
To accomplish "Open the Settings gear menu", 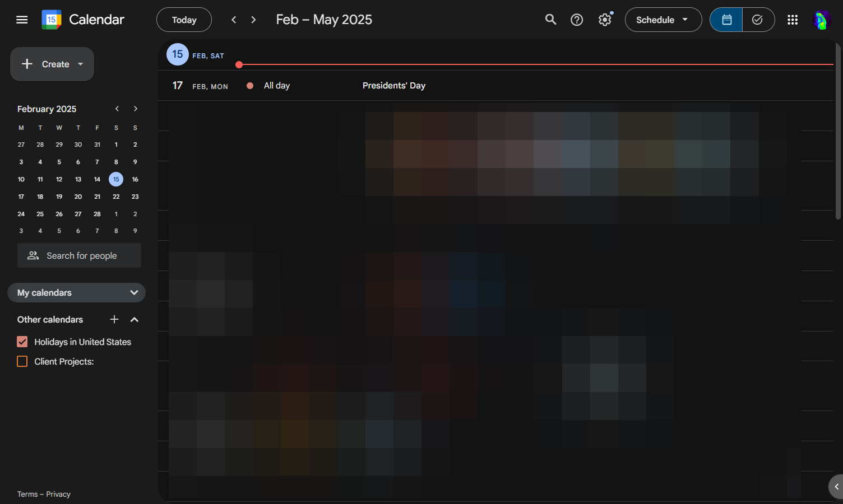I will (x=605, y=20).
